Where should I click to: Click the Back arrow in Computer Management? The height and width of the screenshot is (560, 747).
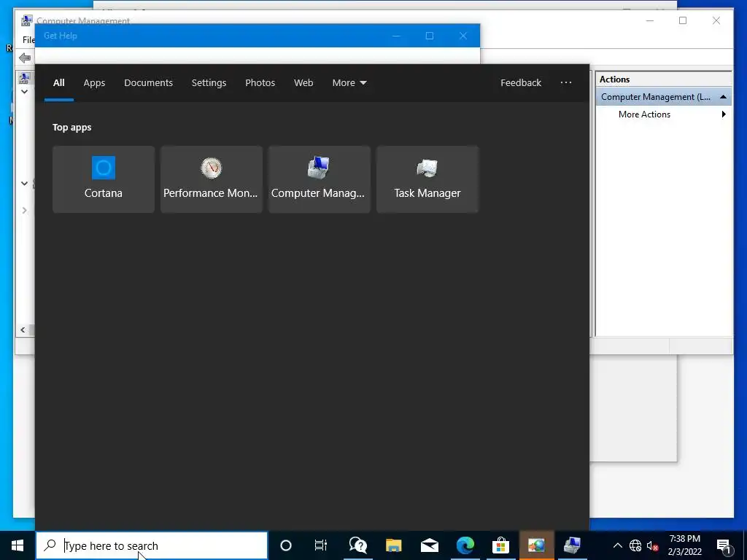(x=25, y=58)
